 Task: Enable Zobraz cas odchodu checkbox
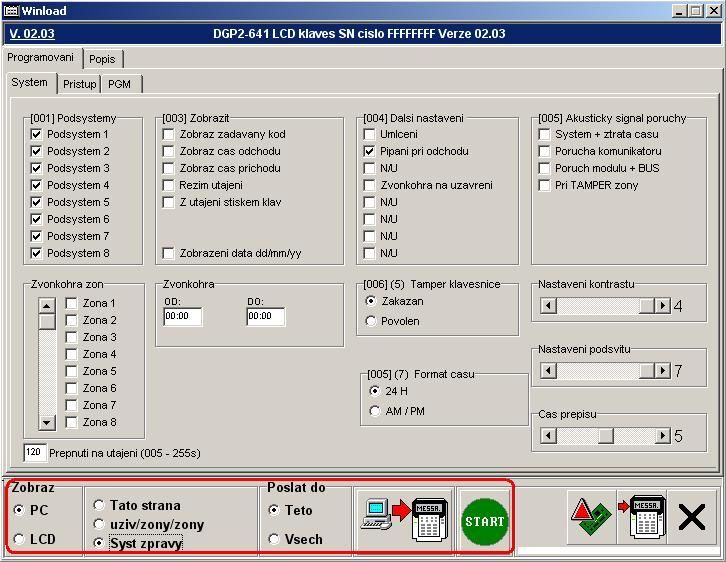[x=169, y=152]
